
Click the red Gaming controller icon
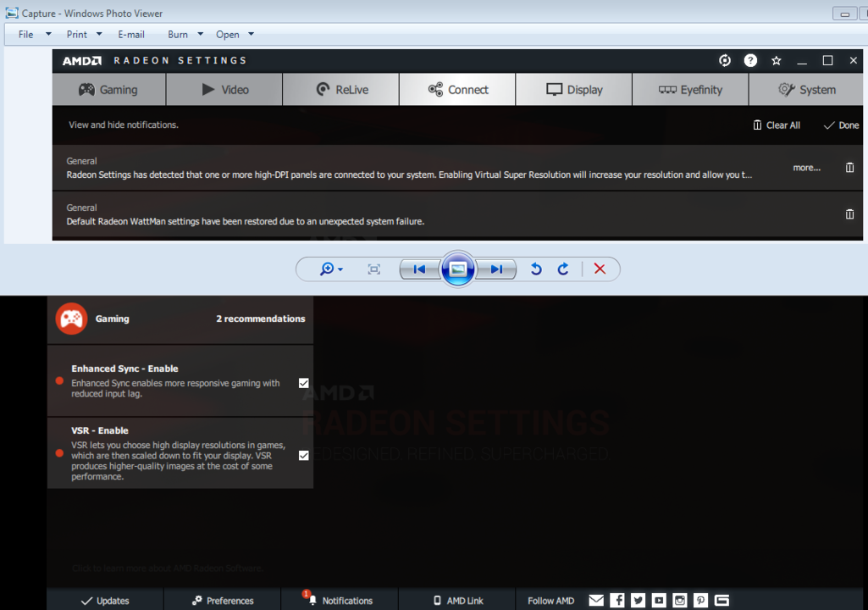[71, 319]
